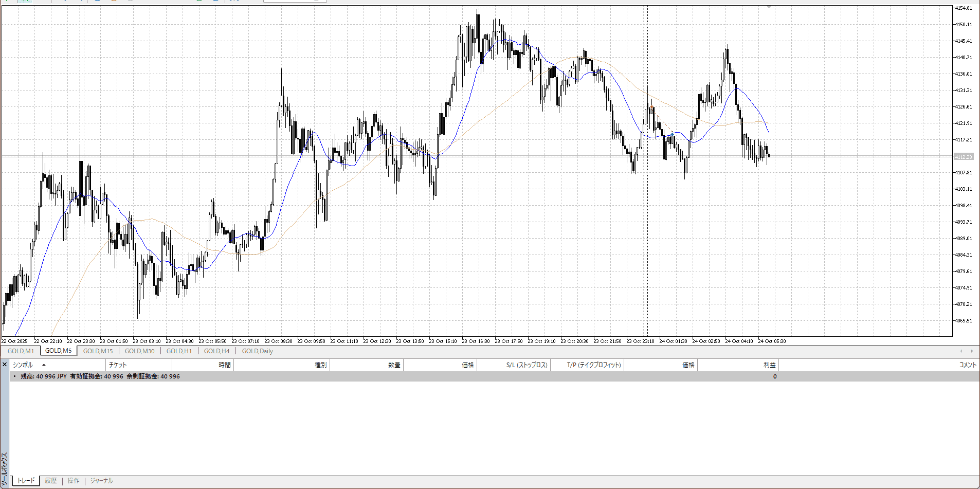
Task: Open the GOLD,H4 chart tab
Action: [x=216, y=351]
